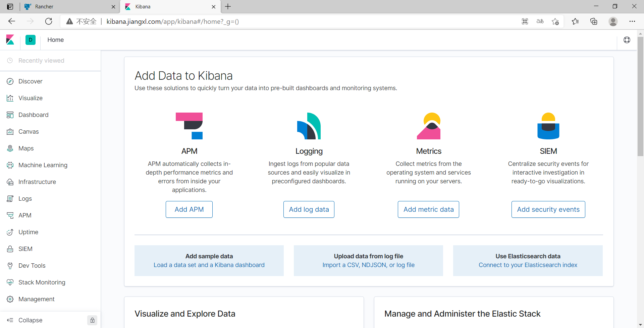Click the page vertical scrollbar
The height and width of the screenshot is (328, 644).
tap(640, 96)
